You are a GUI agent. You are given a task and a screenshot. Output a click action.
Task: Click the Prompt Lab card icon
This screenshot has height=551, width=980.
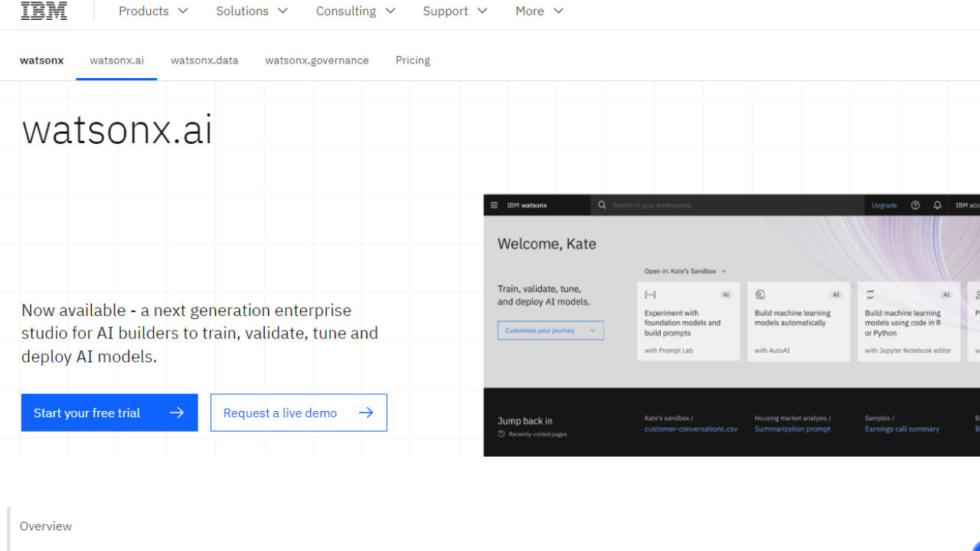[650, 295]
